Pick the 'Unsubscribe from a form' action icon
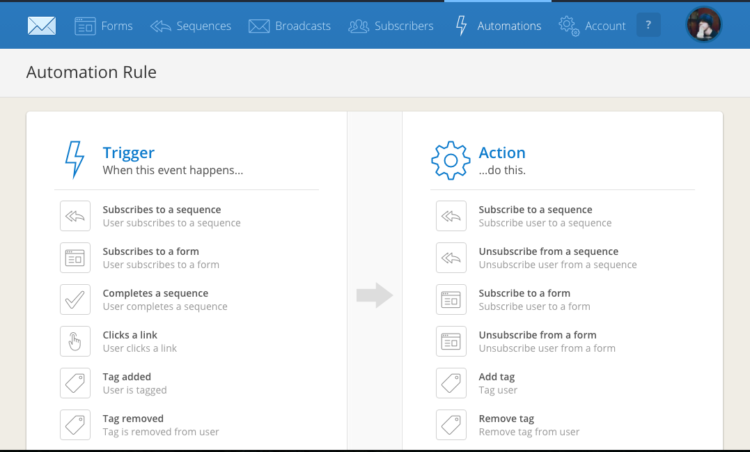750x452 pixels. tap(451, 342)
